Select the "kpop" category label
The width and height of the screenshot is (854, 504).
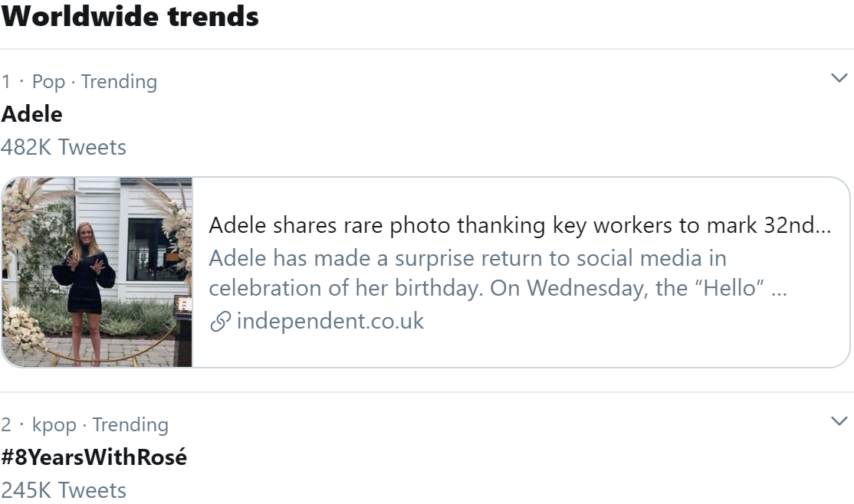pyautogui.click(x=54, y=424)
